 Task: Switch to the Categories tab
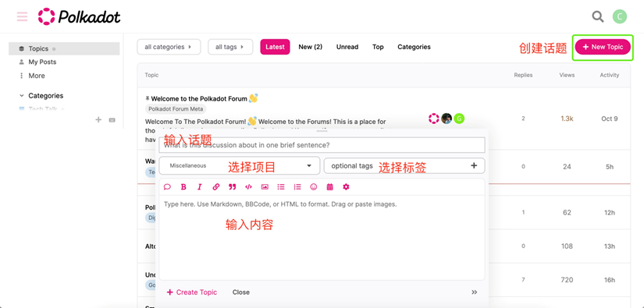414,47
